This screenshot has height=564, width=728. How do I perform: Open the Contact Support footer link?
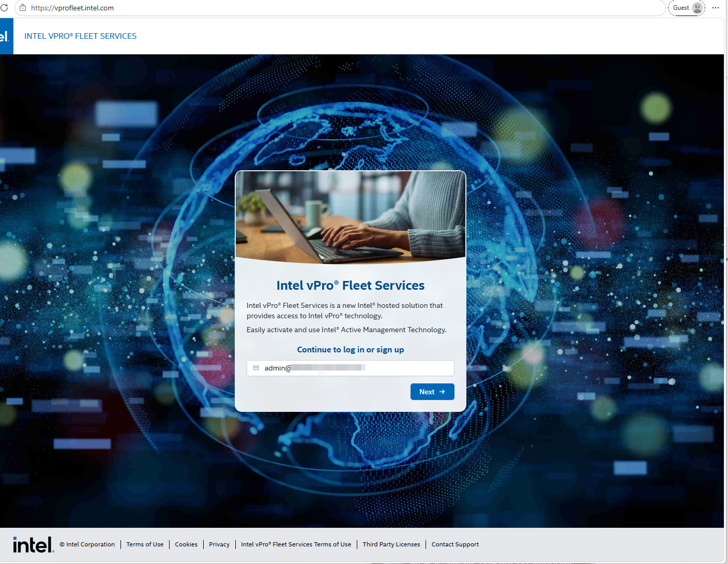pos(455,544)
